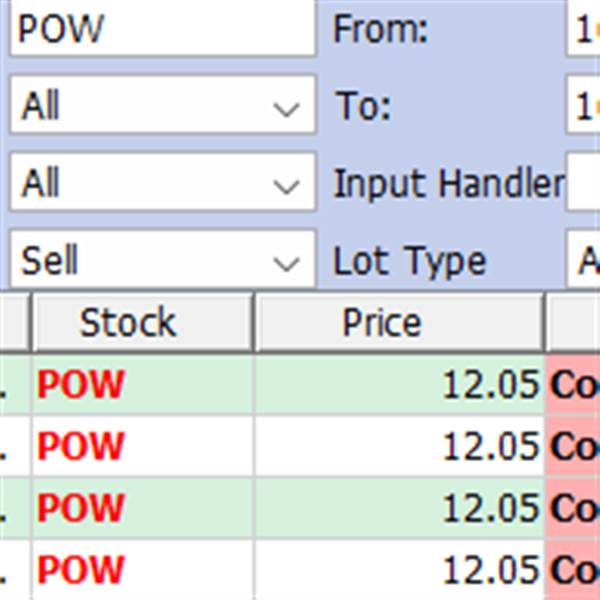Select POW in the third table row
The height and width of the screenshot is (600, 600).
coord(80,508)
